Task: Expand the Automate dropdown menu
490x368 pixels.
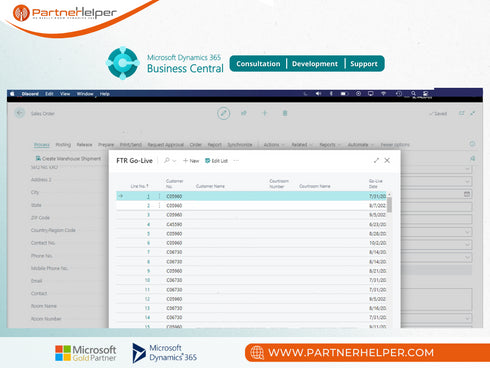Action: [361, 145]
